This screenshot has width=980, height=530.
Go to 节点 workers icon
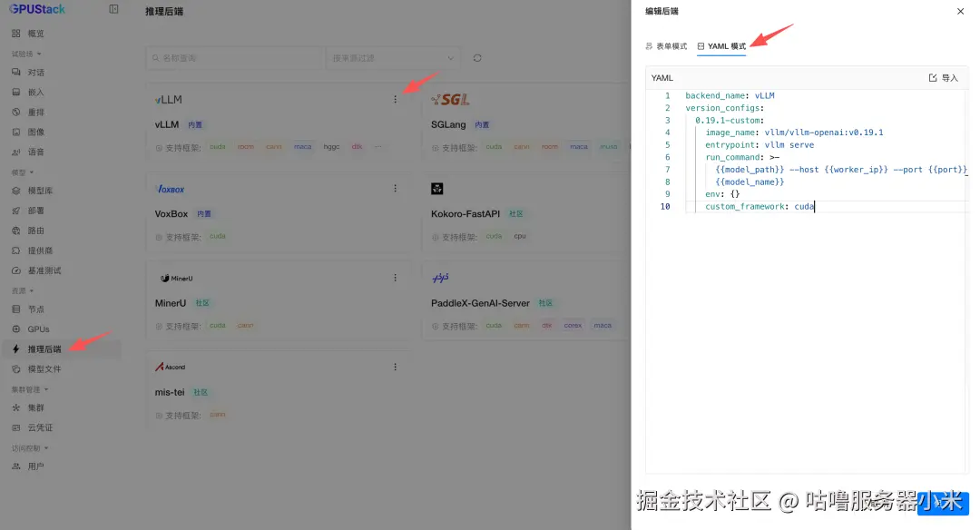coord(16,309)
